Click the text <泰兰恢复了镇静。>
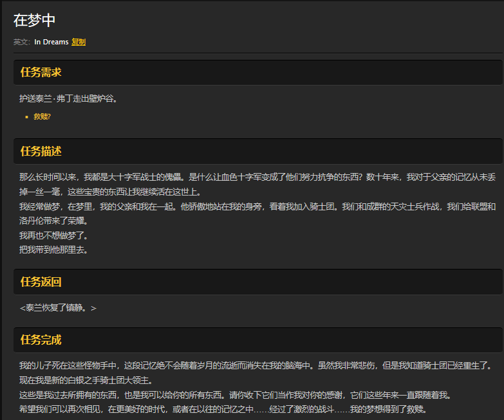The width and height of the screenshot is (504, 420). tap(58, 307)
